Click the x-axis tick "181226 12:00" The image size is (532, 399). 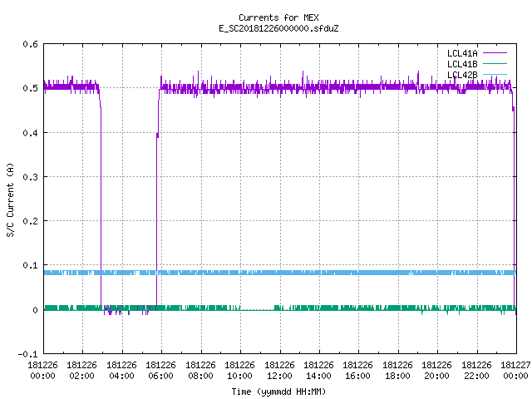click(279, 371)
